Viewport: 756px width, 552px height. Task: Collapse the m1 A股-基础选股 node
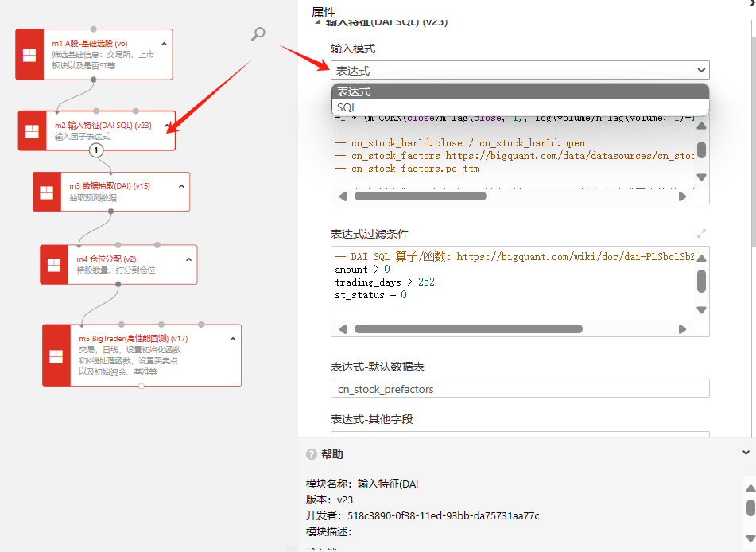(165, 44)
